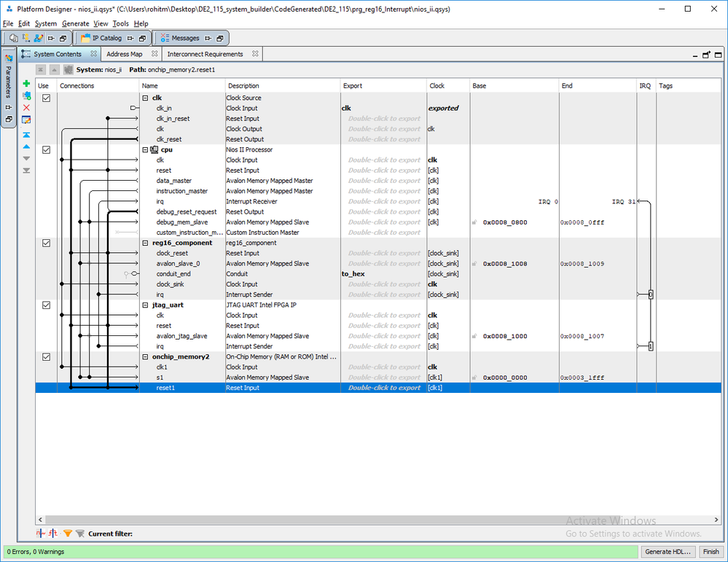728x562 pixels.
Task: Click the red X remove component icon
Action: tap(26, 107)
